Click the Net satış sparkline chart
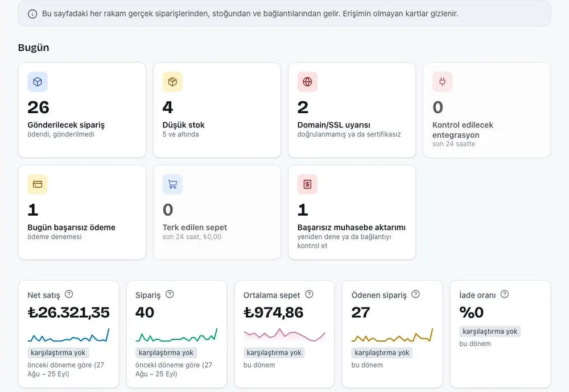The width and height of the screenshot is (569, 392). coord(69,335)
